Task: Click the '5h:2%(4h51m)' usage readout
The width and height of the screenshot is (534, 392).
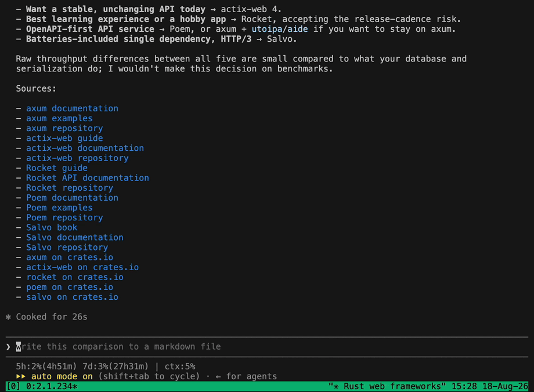Action: 46,367
